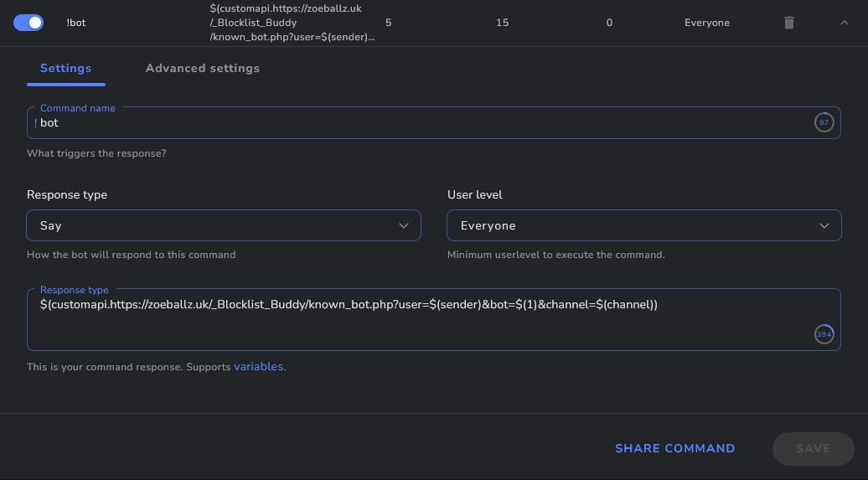Switch to the Settings tab
Image resolution: width=868 pixels, height=480 pixels.
point(65,69)
